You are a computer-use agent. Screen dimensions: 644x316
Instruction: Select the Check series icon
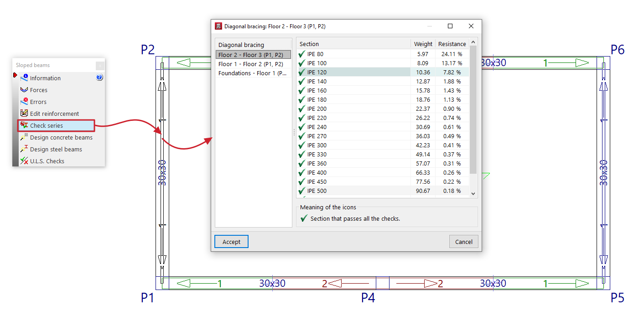click(24, 125)
